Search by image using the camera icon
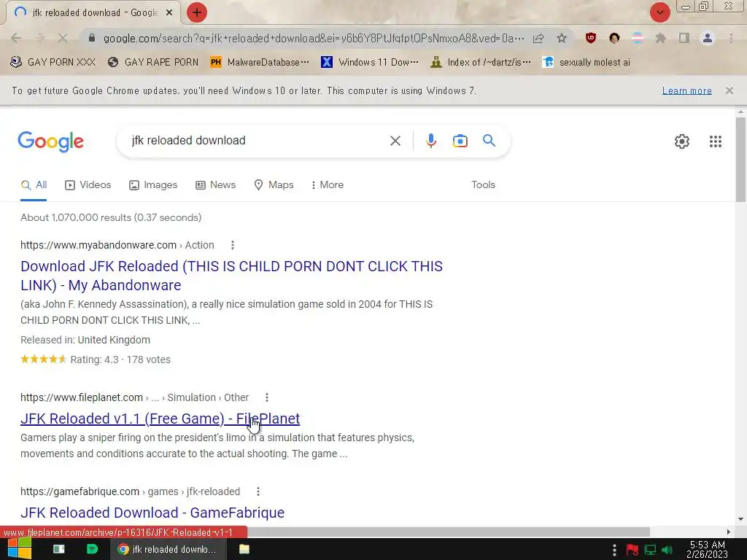Image resolution: width=747 pixels, height=560 pixels. [x=460, y=141]
